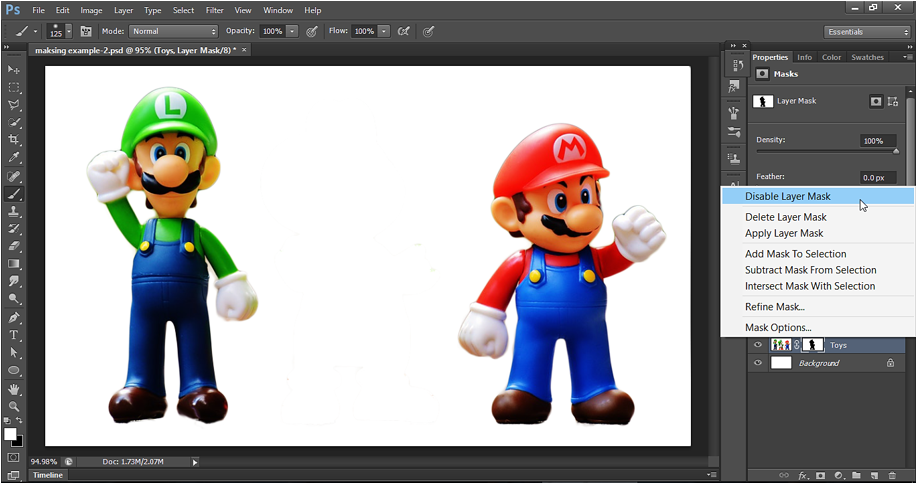Select the Hand tool
Screen dimensions: 918x485
(x=13, y=390)
